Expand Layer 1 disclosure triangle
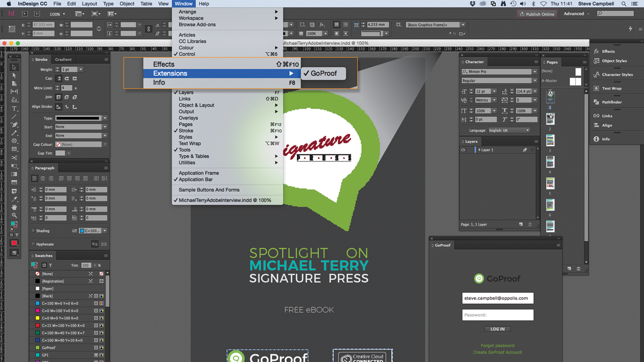The image size is (644, 362). coord(479,150)
